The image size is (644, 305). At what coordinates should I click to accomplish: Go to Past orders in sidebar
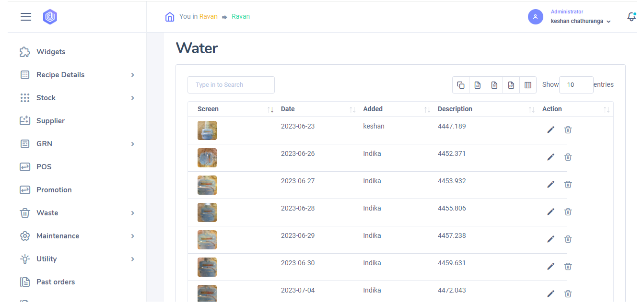pyautogui.click(x=55, y=282)
